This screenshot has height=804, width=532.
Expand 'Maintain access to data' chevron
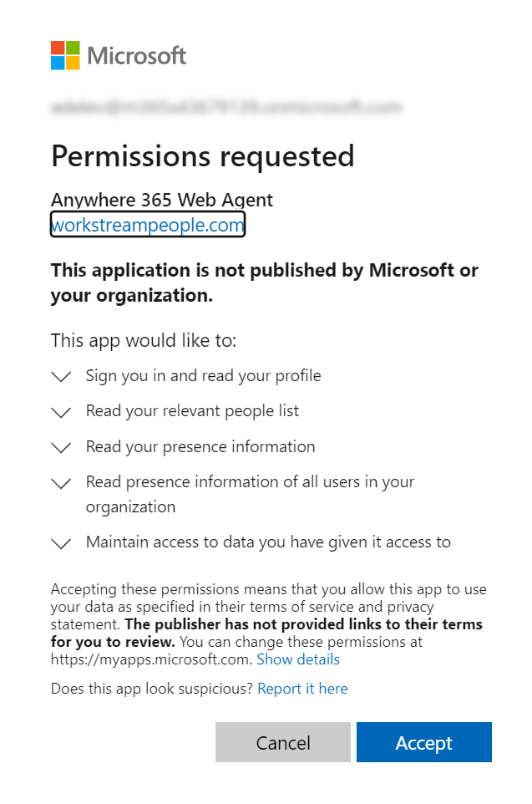pos(61,543)
